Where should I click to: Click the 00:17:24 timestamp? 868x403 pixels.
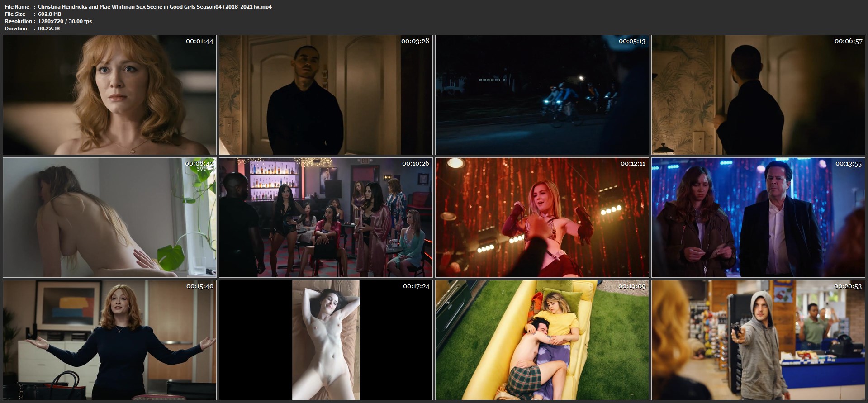click(416, 286)
